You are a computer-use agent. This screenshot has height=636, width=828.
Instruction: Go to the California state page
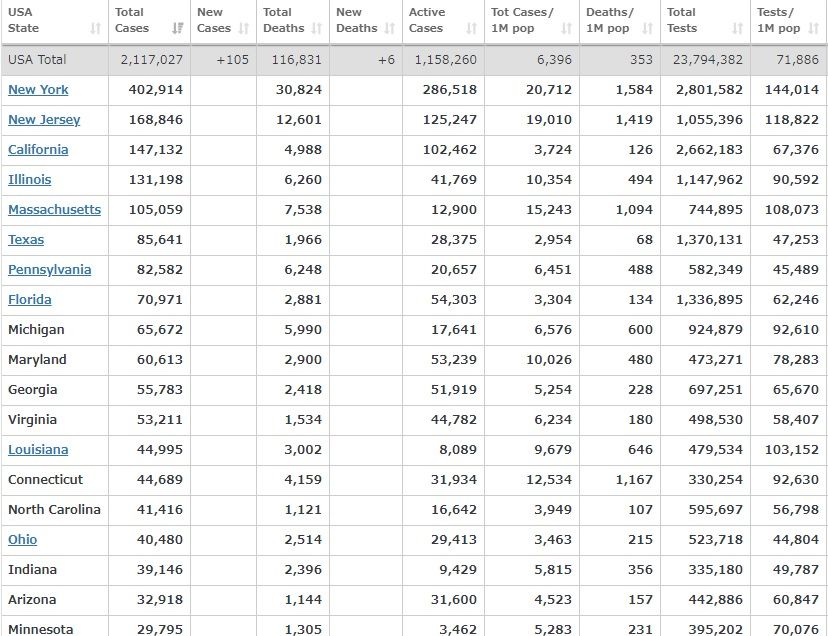pos(38,150)
